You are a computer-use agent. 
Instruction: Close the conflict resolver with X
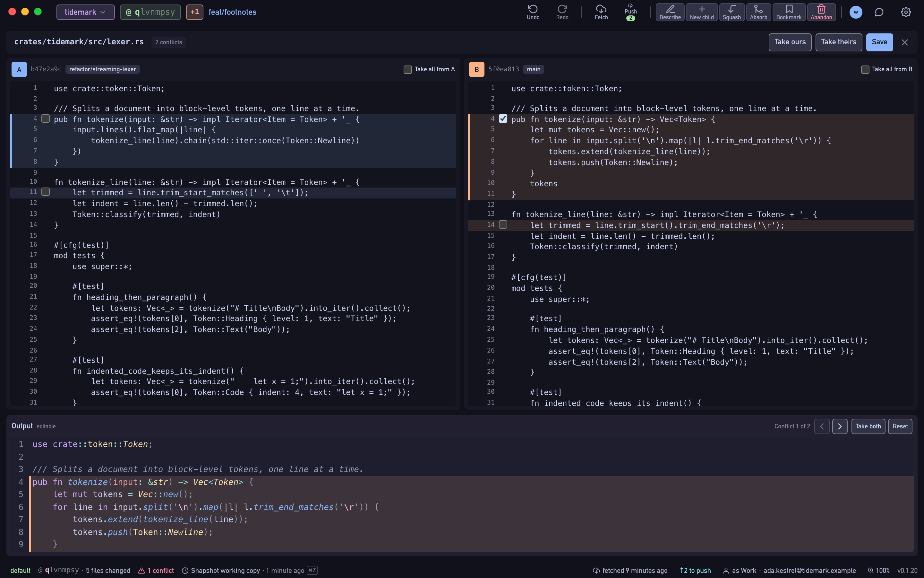coord(904,42)
